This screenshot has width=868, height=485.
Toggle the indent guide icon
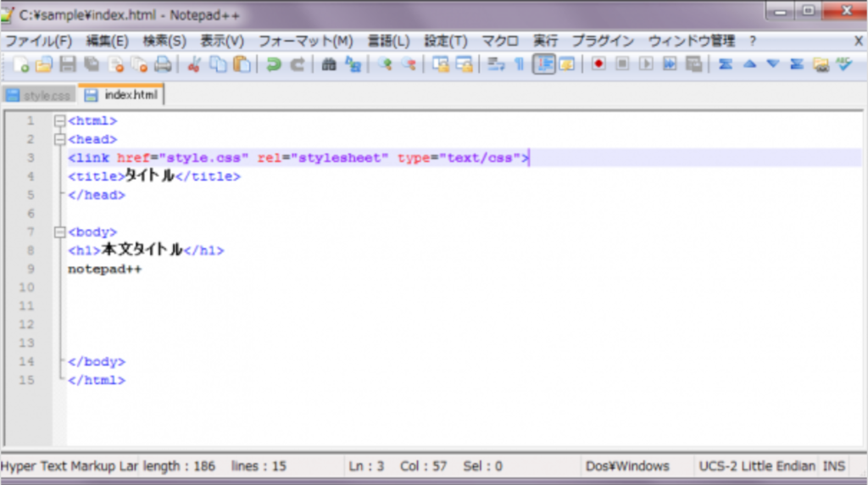pyautogui.click(x=543, y=64)
